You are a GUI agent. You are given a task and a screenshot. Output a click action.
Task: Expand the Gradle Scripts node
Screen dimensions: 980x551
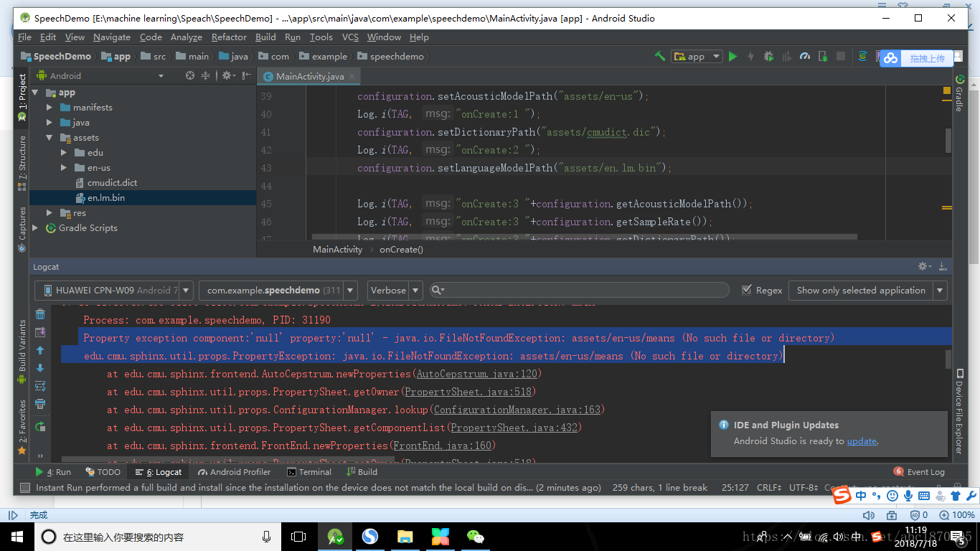(35, 228)
